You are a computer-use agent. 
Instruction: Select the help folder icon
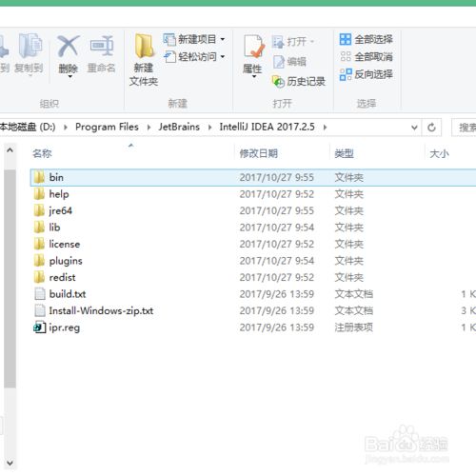point(39,194)
